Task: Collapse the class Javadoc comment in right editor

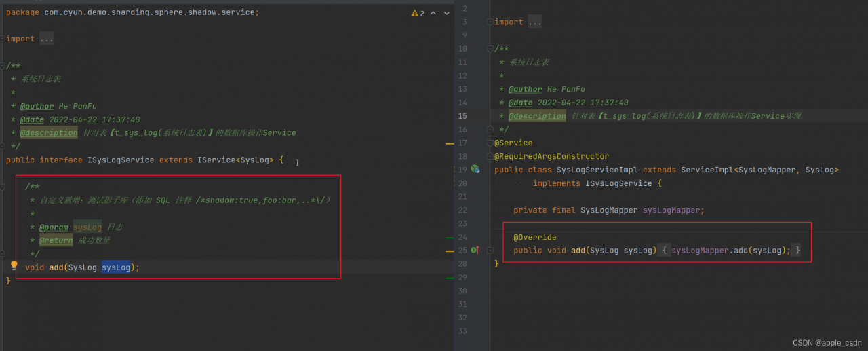Action: [x=490, y=49]
